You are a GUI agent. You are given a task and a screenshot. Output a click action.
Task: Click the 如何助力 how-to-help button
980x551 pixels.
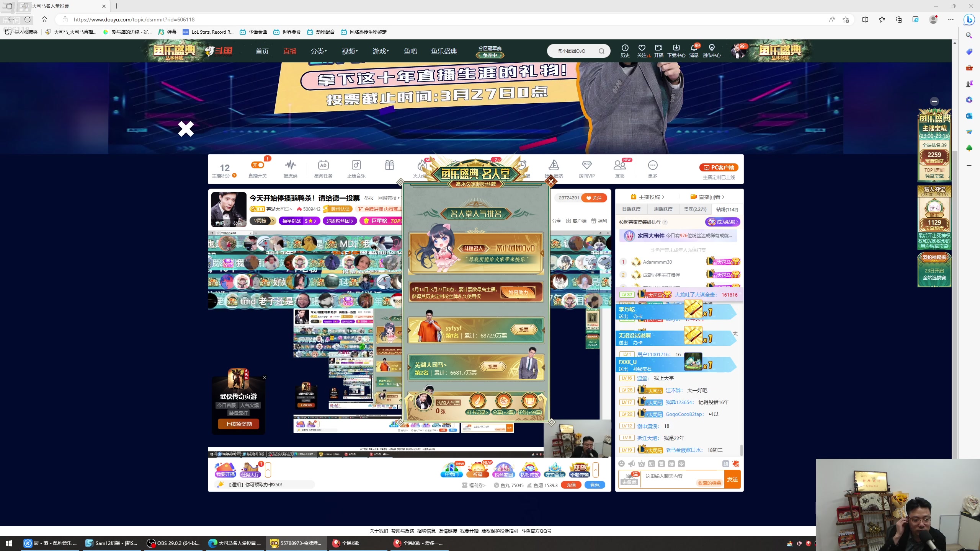[x=518, y=293]
